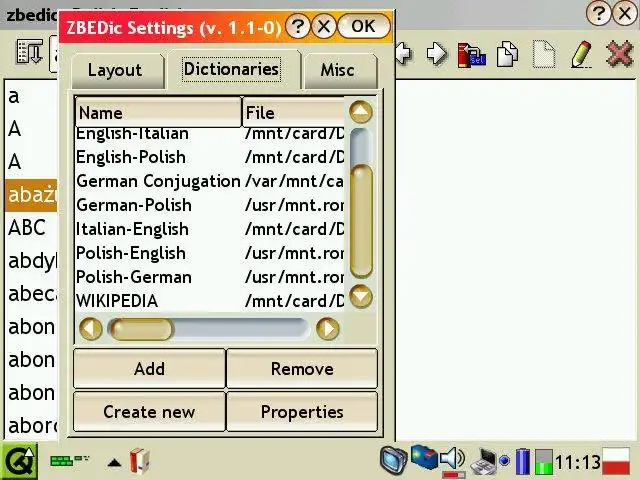640x480 pixels.
Task: Click the vertical scrollbar thumb
Action: pos(361,220)
